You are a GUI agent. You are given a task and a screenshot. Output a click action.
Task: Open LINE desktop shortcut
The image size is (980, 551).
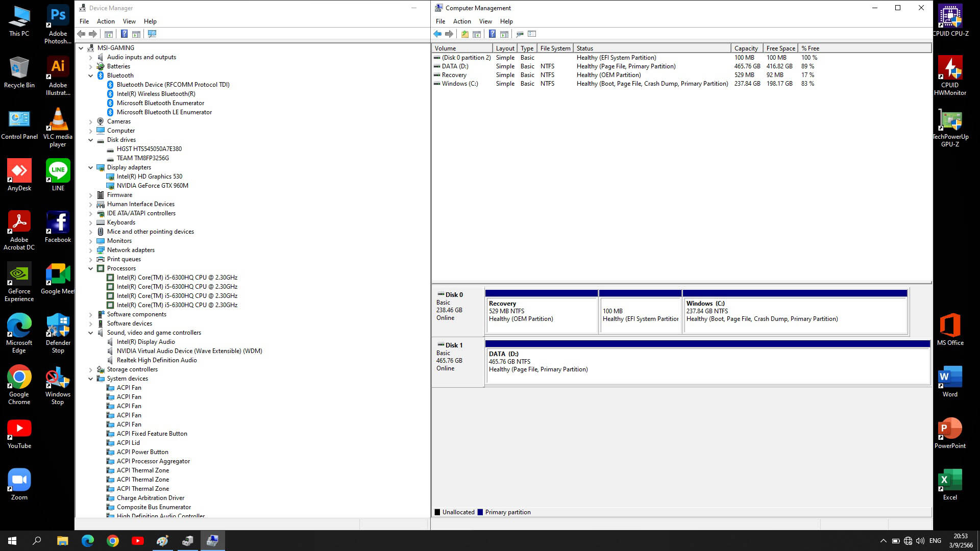coord(58,175)
